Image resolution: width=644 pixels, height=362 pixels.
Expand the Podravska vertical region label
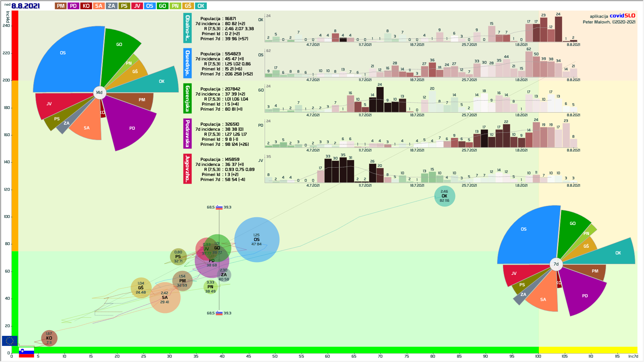click(x=187, y=134)
